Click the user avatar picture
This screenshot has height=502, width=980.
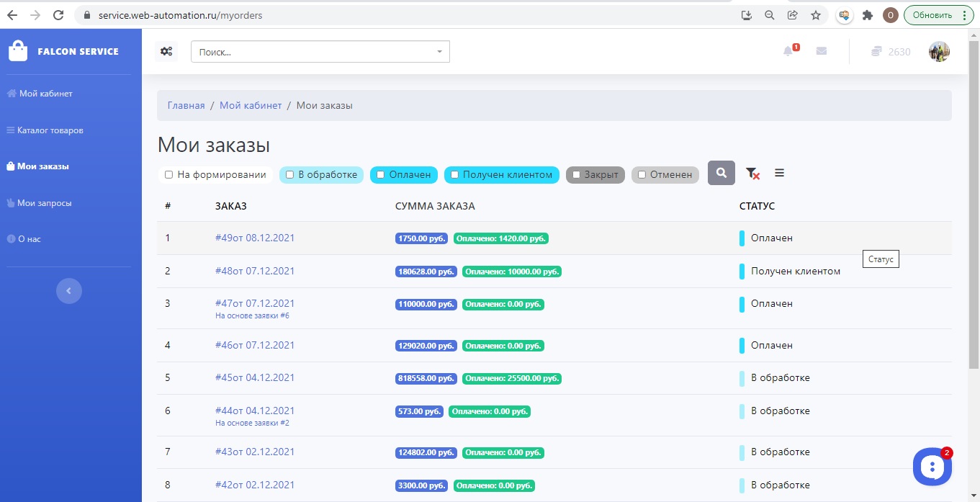939,52
